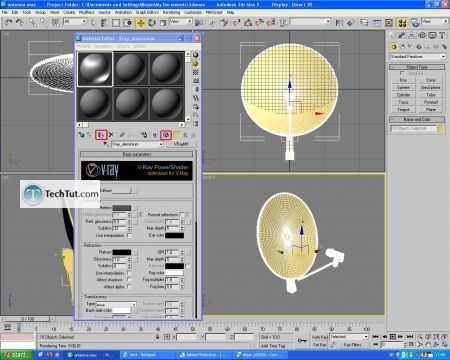This screenshot has width=450, height=360.
Task: Toggle Set Key animation mode
Action: pos(319,345)
